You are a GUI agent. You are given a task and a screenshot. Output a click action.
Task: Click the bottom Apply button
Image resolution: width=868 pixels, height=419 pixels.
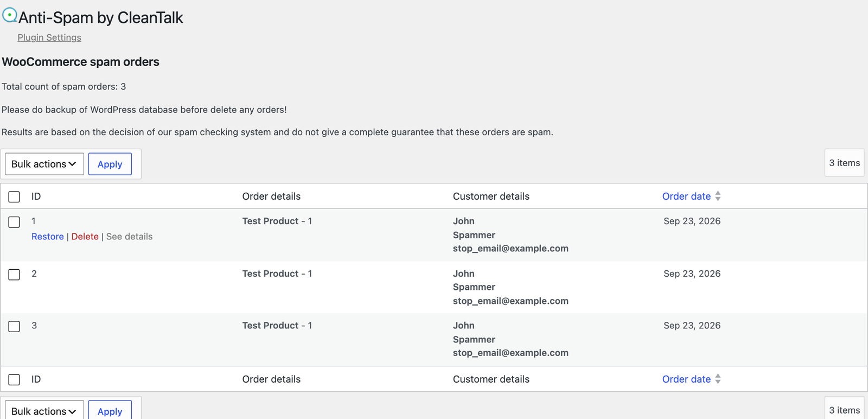(110, 410)
